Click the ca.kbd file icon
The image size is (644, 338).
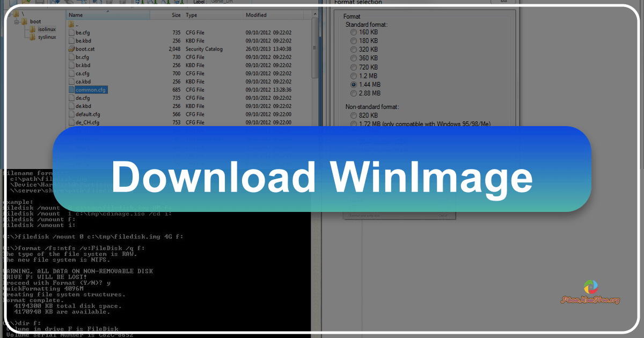(x=71, y=81)
